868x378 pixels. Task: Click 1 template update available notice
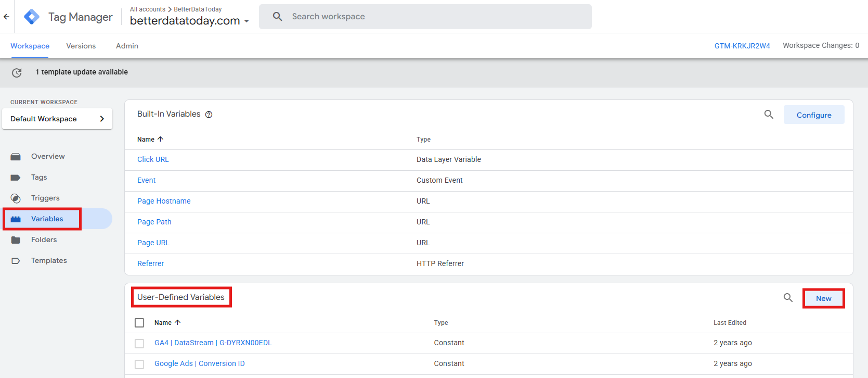[82, 72]
